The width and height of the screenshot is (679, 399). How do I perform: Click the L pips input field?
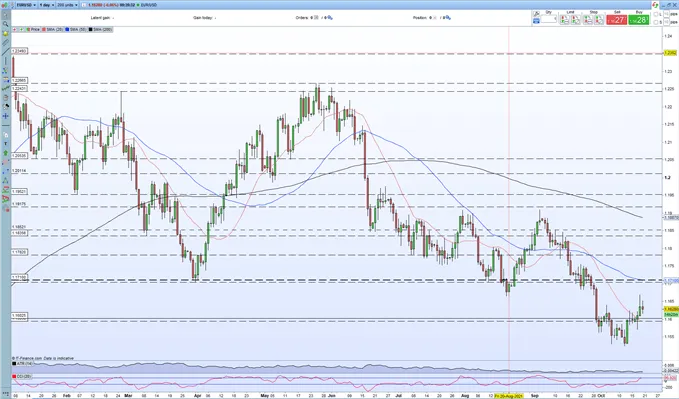coord(666,14)
